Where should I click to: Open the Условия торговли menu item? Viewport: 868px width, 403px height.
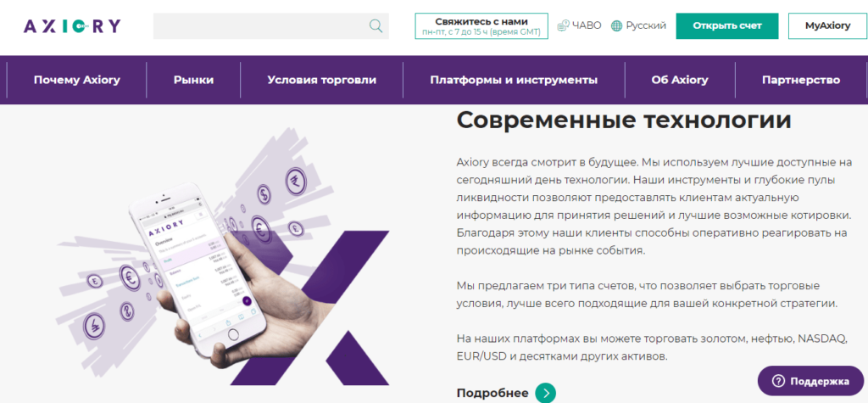(x=321, y=80)
